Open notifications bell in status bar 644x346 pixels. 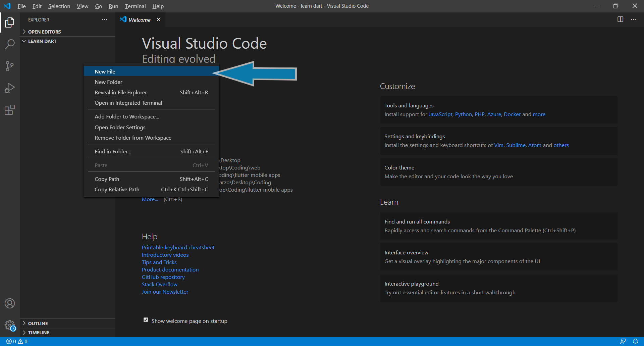[635, 341]
